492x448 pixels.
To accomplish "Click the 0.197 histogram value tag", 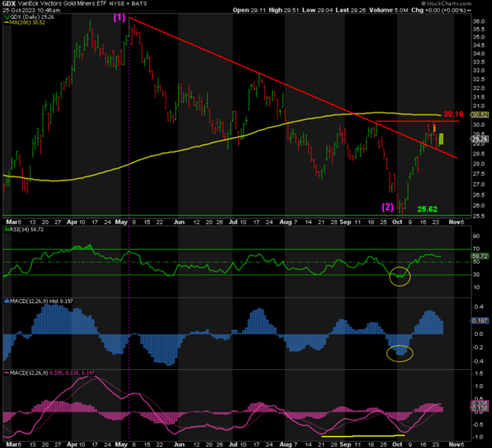I will tap(479, 320).
